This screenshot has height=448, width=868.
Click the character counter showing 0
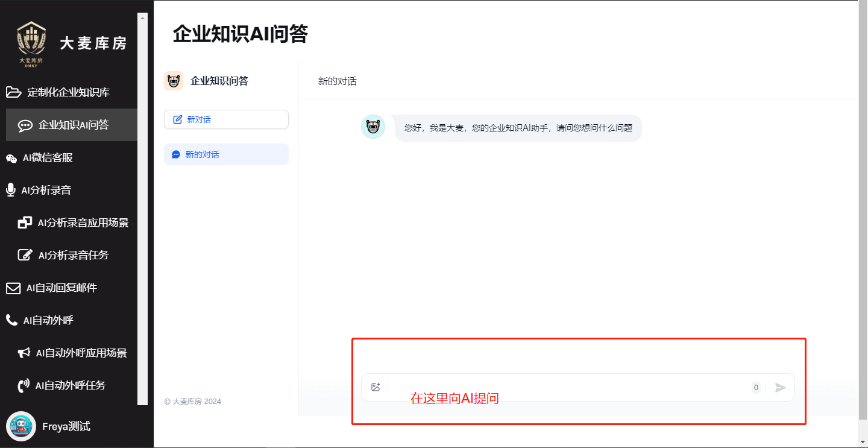[x=756, y=387]
